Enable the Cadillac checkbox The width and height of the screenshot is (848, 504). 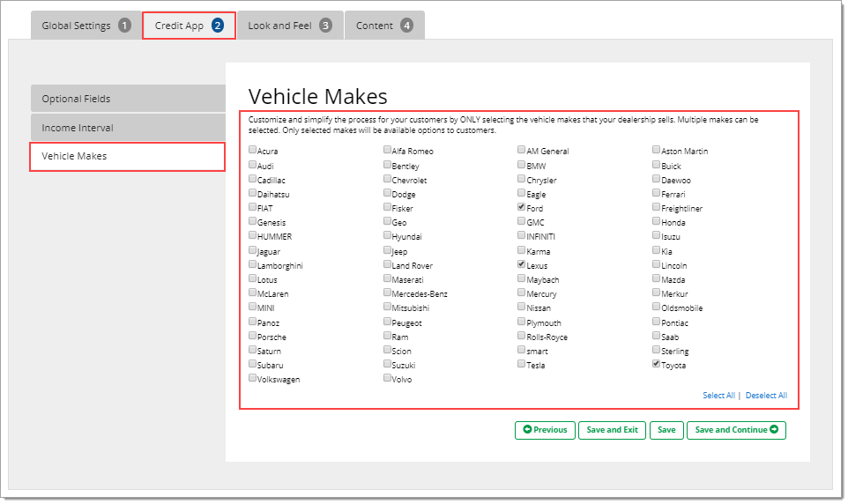tap(253, 179)
